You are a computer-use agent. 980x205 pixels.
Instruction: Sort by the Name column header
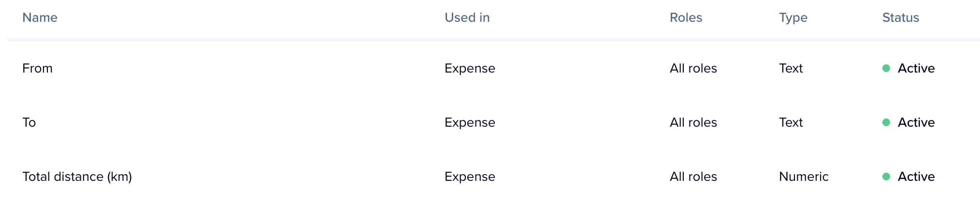(x=40, y=17)
